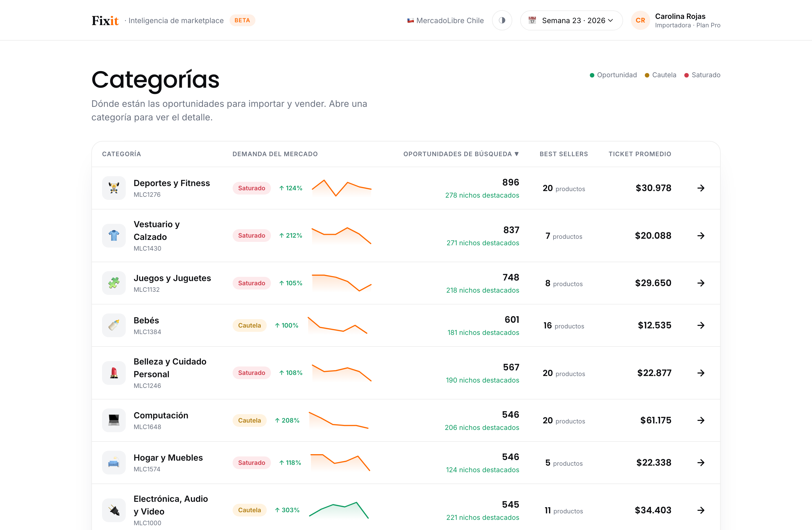The height and width of the screenshot is (530, 812).
Task: Click the Best Sellers column header
Action: tap(564, 154)
